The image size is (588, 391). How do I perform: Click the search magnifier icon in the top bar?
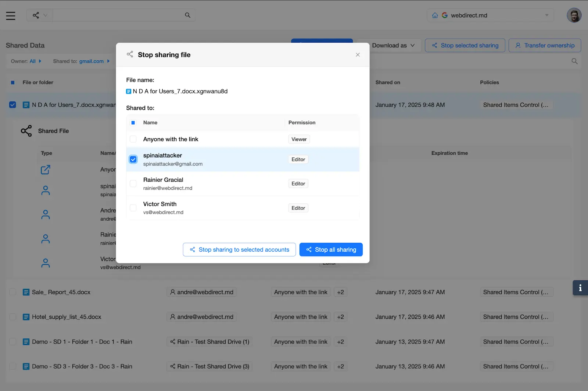coord(187,15)
